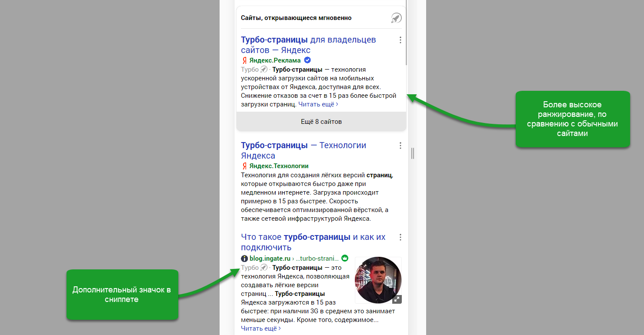Open three-dot menu for blog.ingate.ru result
The image size is (644, 335).
pyautogui.click(x=400, y=237)
